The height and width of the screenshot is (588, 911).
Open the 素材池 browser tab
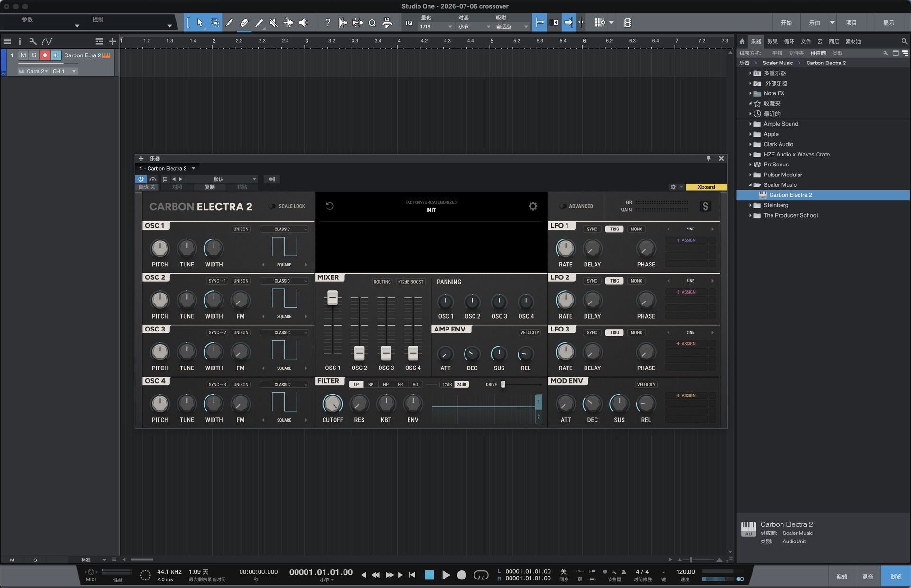tap(853, 41)
